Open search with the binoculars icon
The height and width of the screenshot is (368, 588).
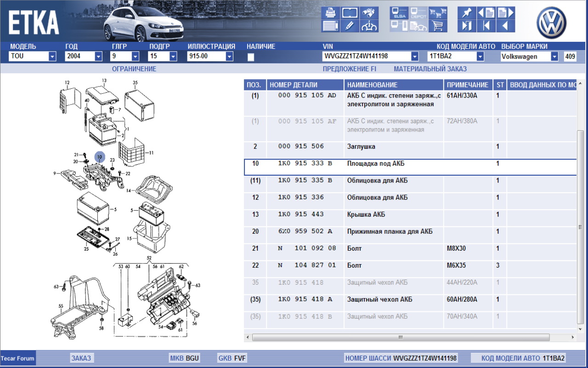[369, 13]
